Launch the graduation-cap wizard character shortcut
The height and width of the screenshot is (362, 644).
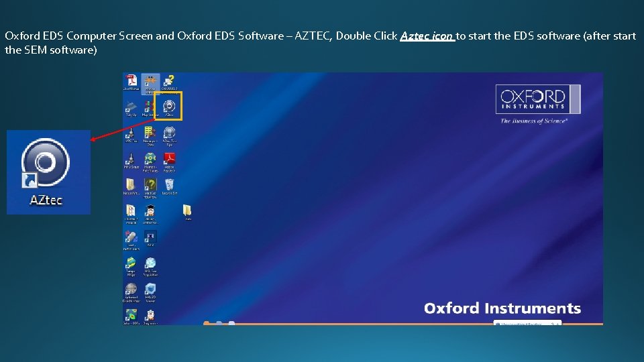150,215
